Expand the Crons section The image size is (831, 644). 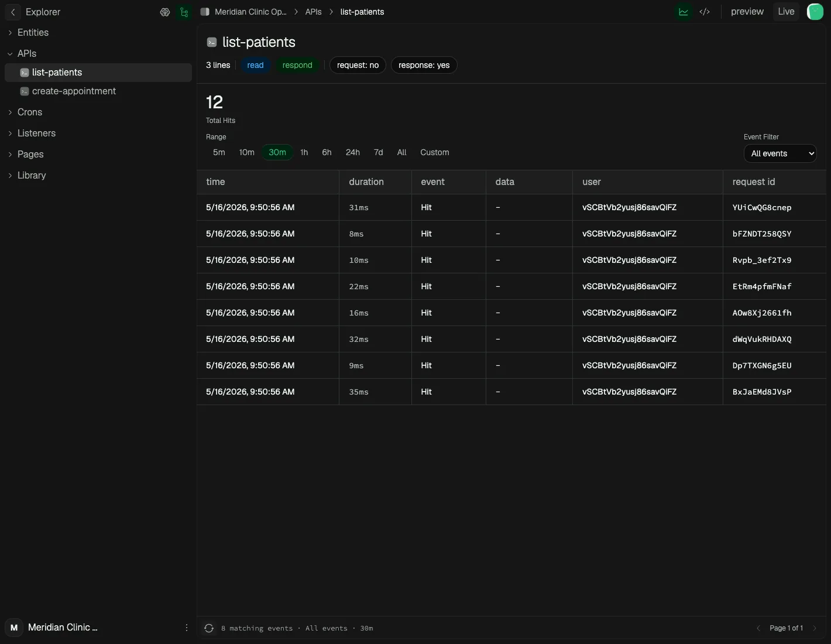tap(30, 112)
